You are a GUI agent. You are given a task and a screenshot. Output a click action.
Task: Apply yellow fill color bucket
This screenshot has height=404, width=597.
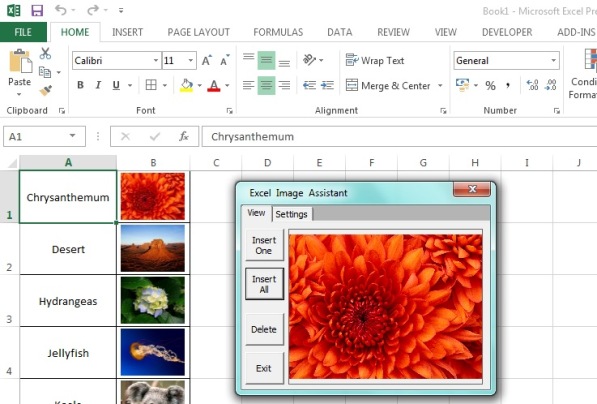click(187, 85)
